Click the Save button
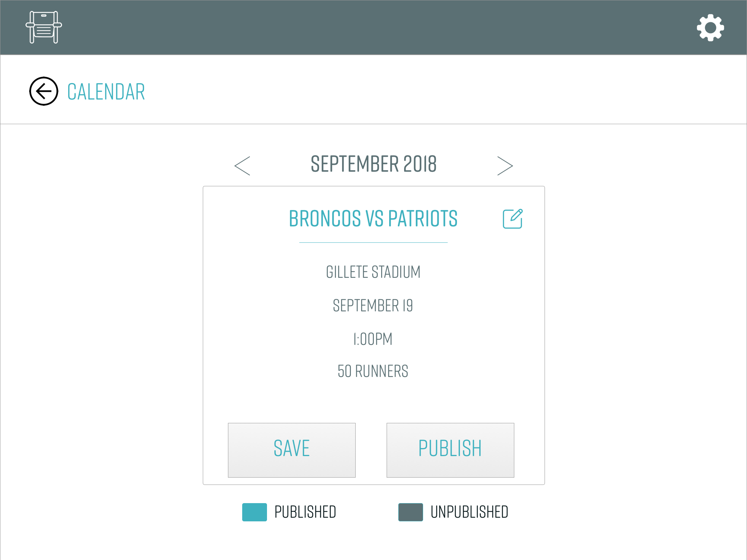Image resolution: width=747 pixels, height=560 pixels. [x=292, y=450]
